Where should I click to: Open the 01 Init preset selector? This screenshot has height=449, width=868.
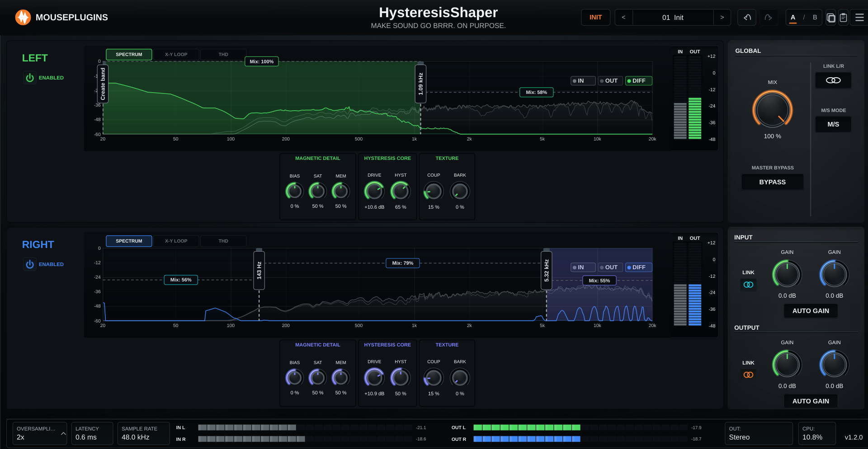[x=673, y=17]
